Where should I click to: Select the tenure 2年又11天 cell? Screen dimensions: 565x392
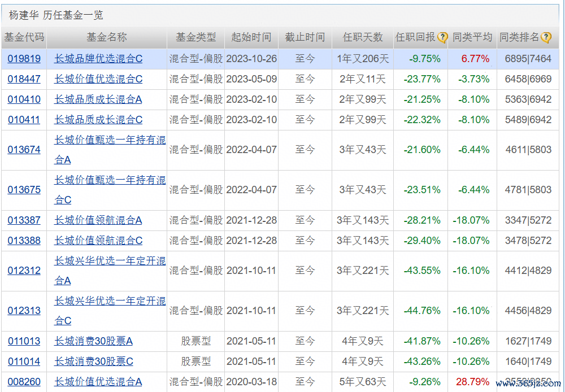tap(363, 79)
